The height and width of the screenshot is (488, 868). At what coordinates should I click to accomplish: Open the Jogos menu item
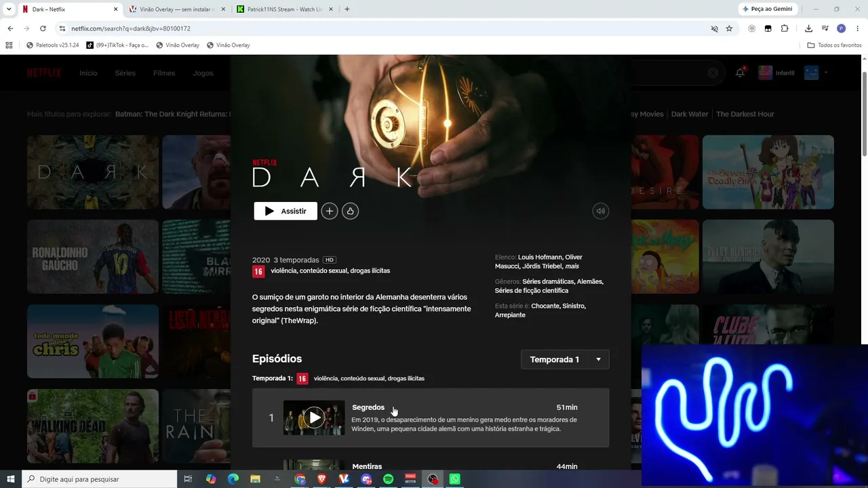tap(203, 73)
